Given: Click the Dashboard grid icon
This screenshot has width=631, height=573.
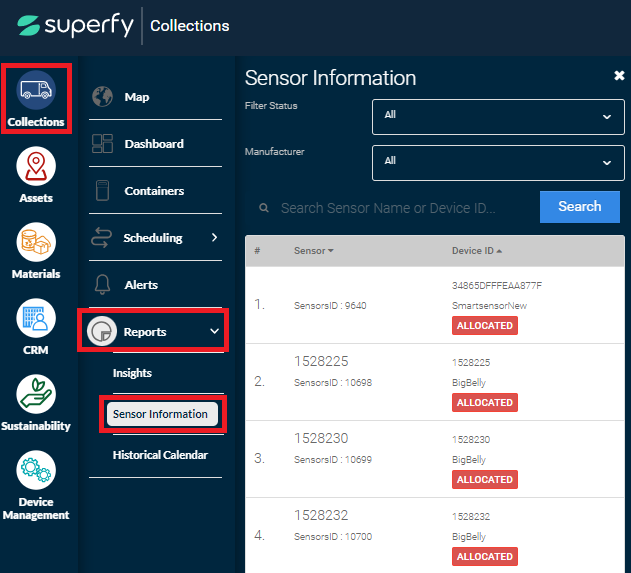Looking at the screenshot, I should tap(102, 144).
